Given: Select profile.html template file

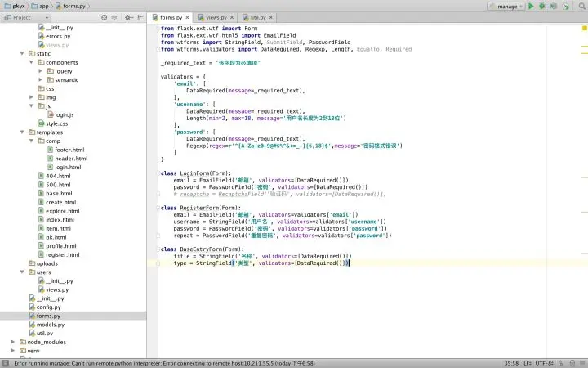Looking at the screenshot, I should [x=57, y=246].
